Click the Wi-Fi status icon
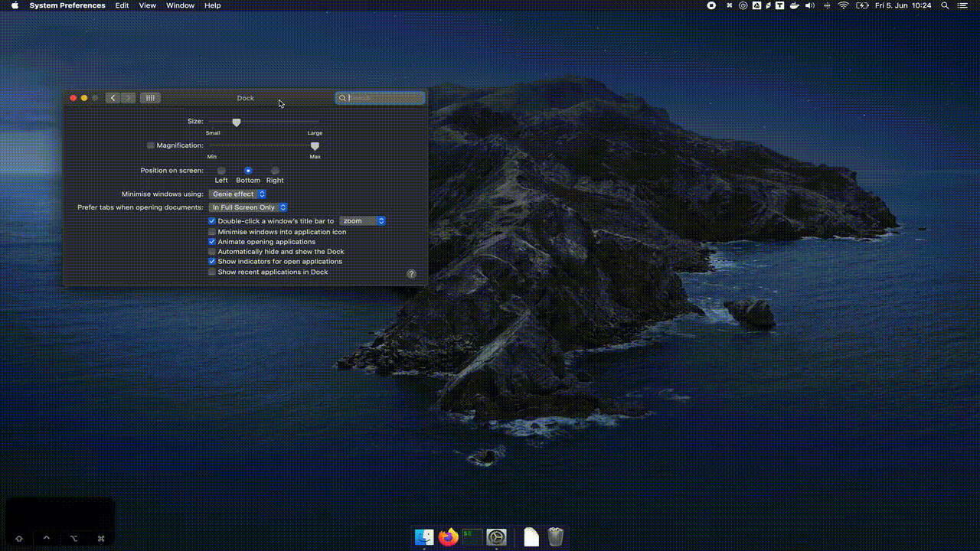 click(844, 5)
